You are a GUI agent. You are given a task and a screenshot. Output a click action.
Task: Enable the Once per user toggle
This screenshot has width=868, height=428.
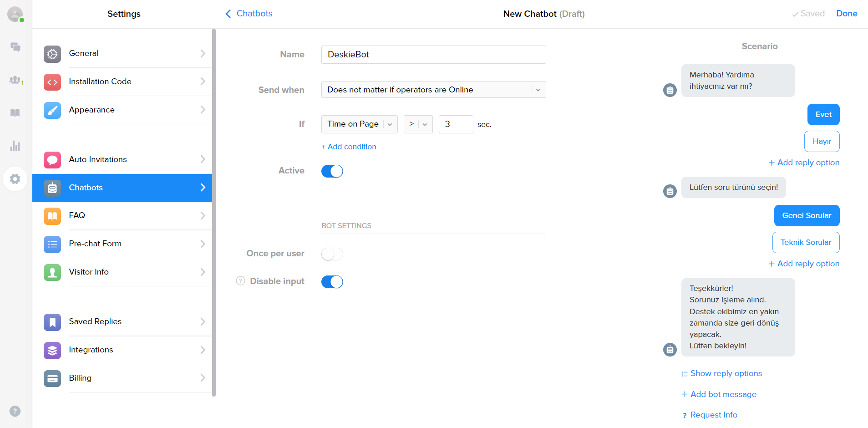coord(332,254)
